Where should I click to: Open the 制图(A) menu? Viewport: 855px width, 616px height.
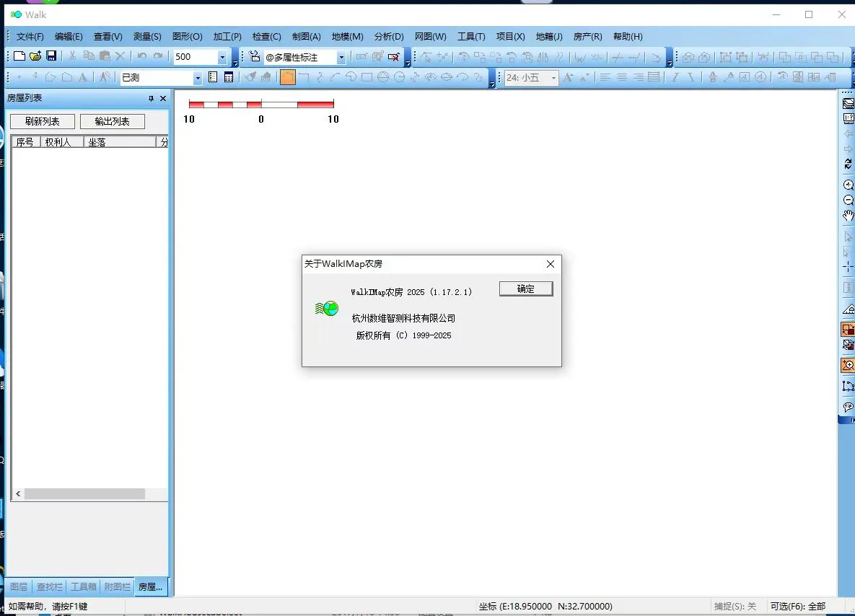pyautogui.click(x=307, y=37)
